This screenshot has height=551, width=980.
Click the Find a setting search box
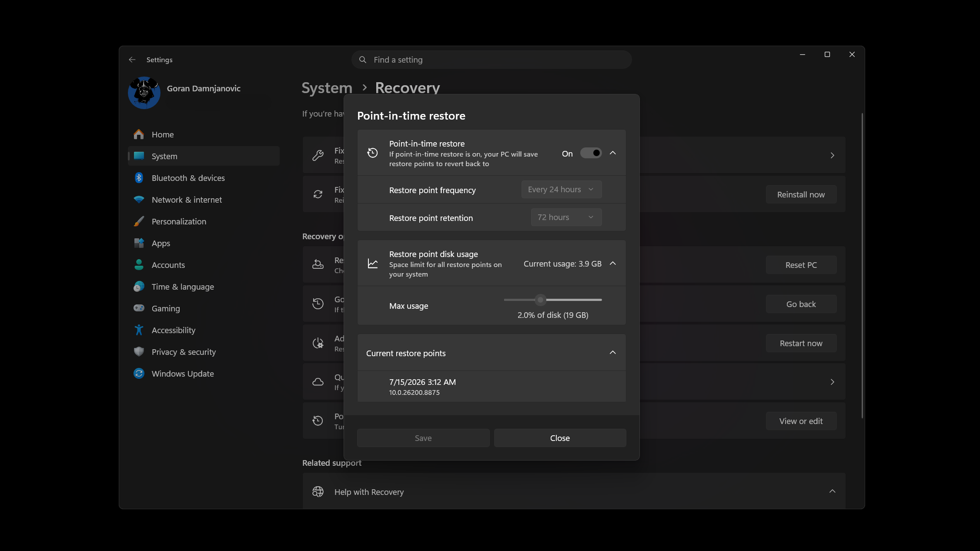pyautogui.click(x=492, y=60)
